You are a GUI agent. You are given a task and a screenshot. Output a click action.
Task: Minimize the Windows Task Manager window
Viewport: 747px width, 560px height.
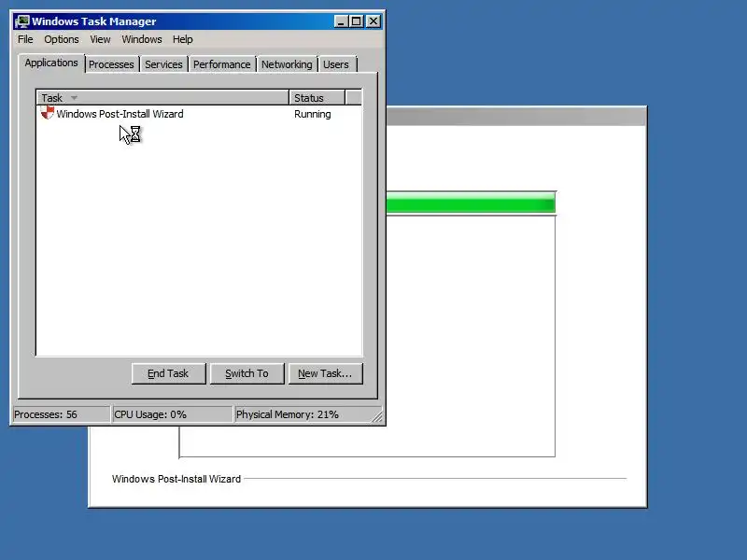click(341, 21)
